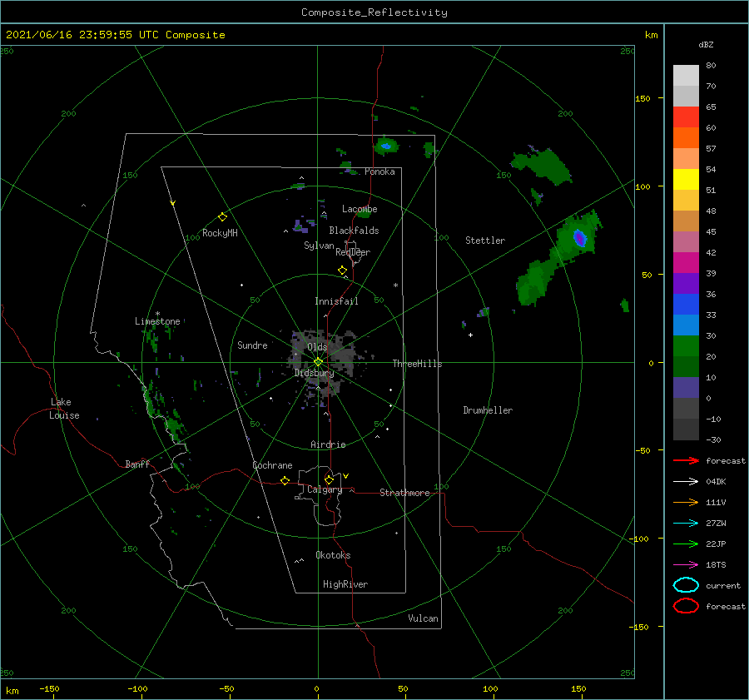Click the Limestone label
749x700 pixels.
(x=157, y=321)
